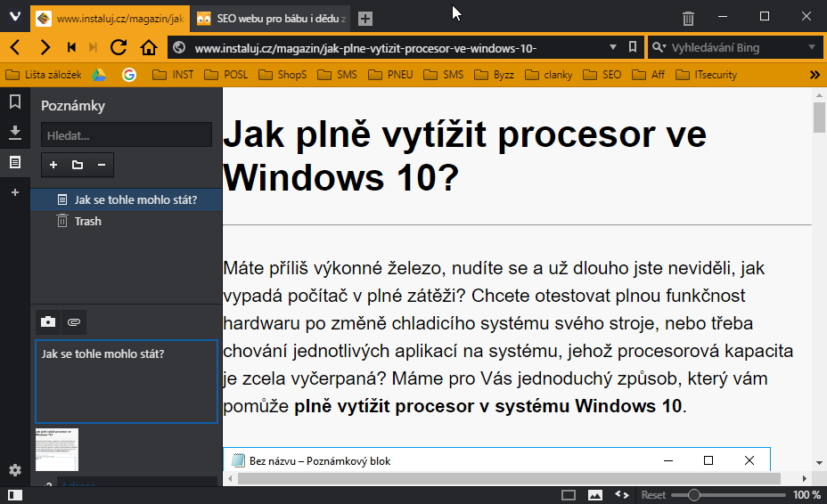Open the search engine selector magnifier
Screen dimensions: 827x504
pyautogui.click(x=659, y=47)
